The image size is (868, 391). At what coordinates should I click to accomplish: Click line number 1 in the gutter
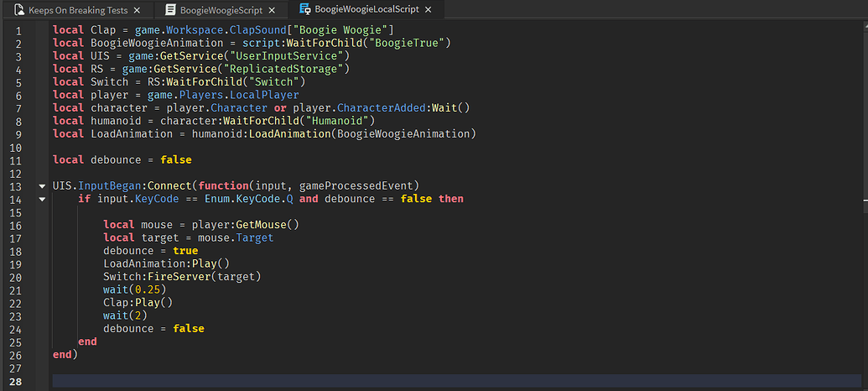18,31
